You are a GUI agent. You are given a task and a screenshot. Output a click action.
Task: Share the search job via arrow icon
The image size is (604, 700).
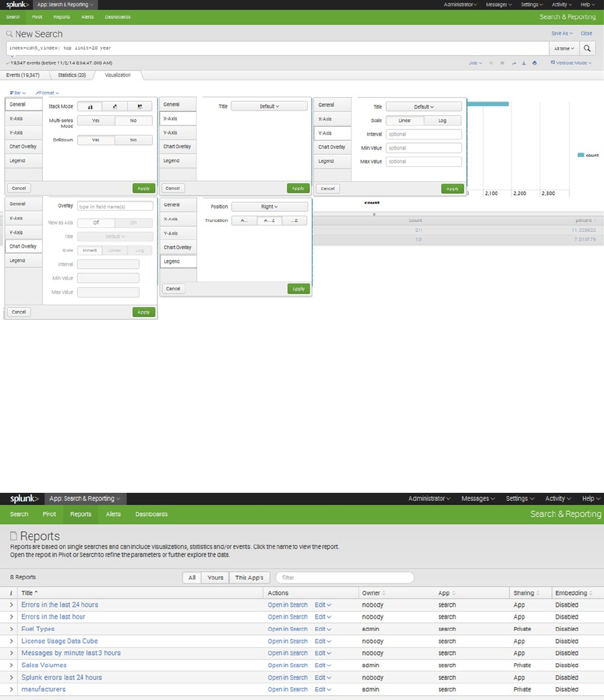coord(514,63)
